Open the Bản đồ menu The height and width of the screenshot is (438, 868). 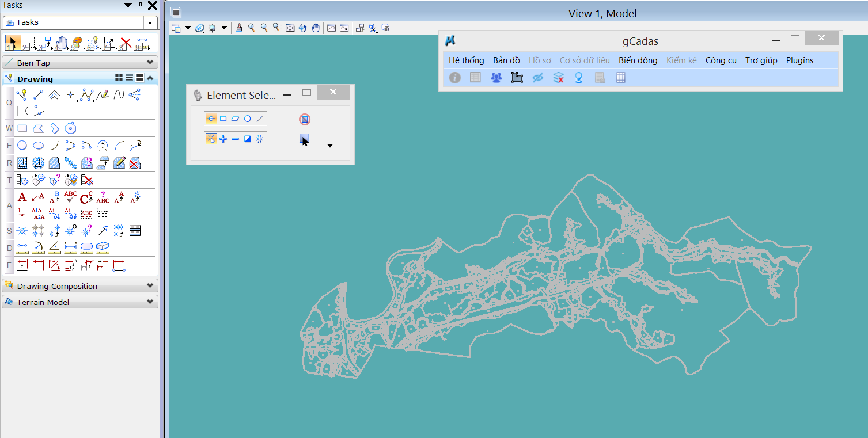tap(506, 60)
